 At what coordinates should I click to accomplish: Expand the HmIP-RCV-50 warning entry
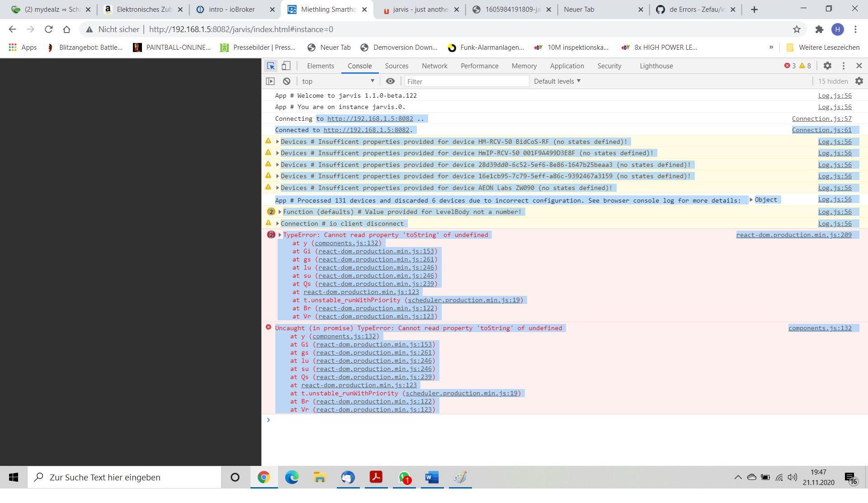tap(278, 153)
